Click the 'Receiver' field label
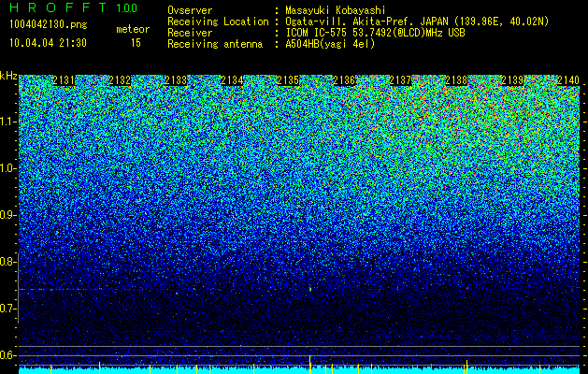The height and width of the screenshot is (374, 588). (x=190, y=33)
